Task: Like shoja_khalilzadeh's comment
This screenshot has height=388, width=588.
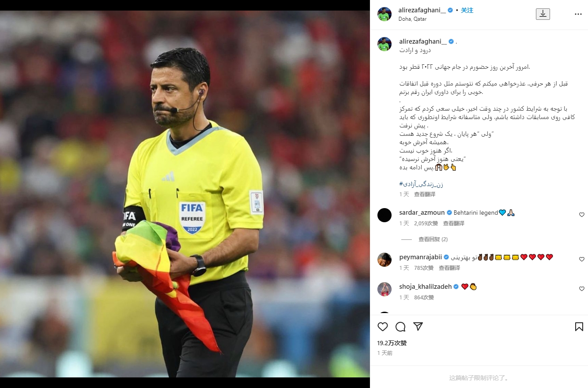Action: click(x=582, y=289)
